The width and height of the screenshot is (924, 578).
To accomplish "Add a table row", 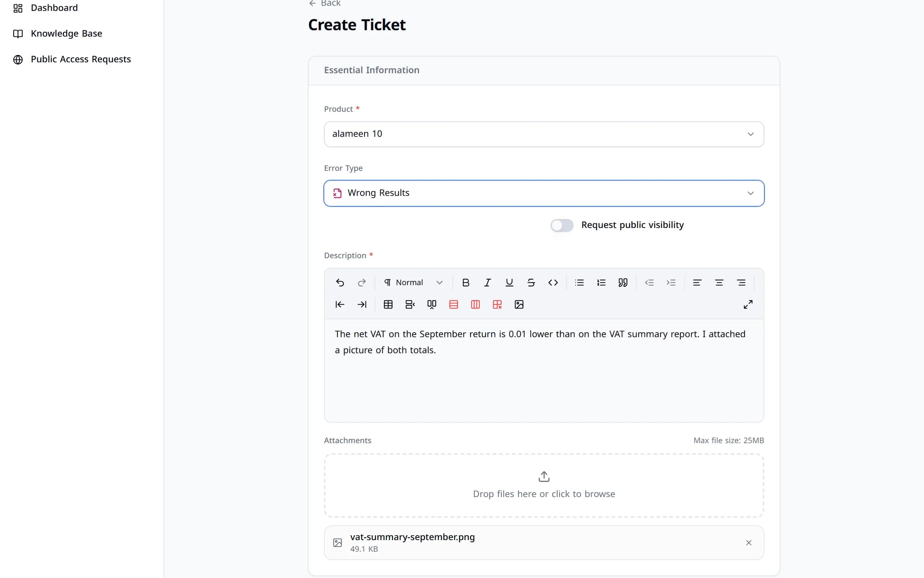I will 410,304.
